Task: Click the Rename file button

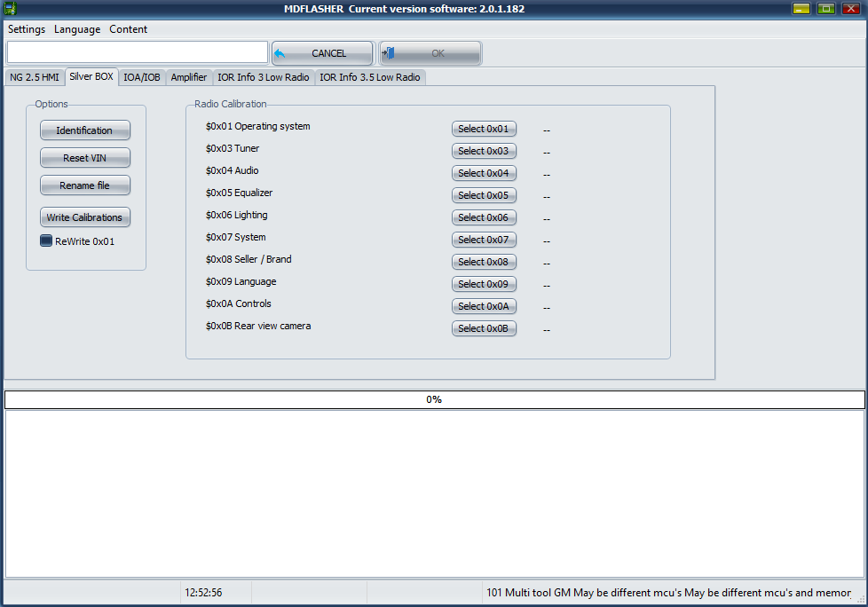Action: tap(85, 185)
